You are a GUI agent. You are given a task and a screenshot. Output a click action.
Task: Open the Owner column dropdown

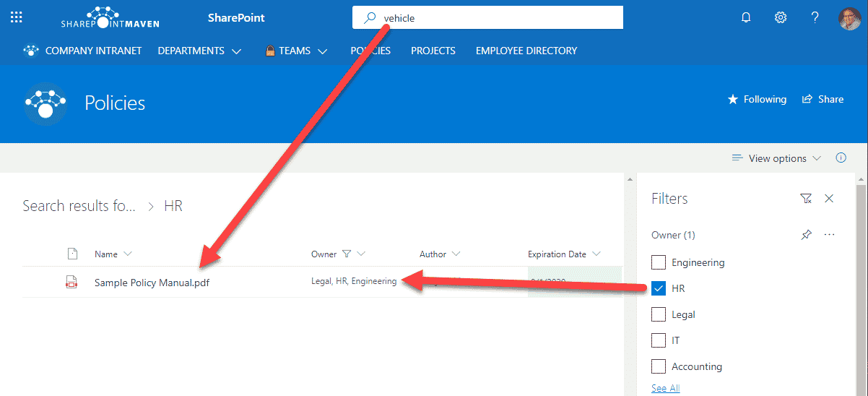(x=361, y=254)
